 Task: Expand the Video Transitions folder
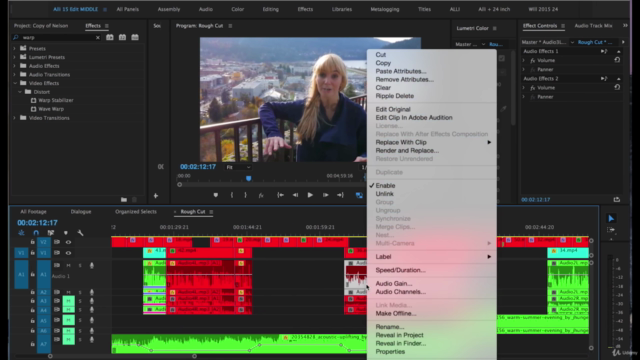(x=15, y=118)
